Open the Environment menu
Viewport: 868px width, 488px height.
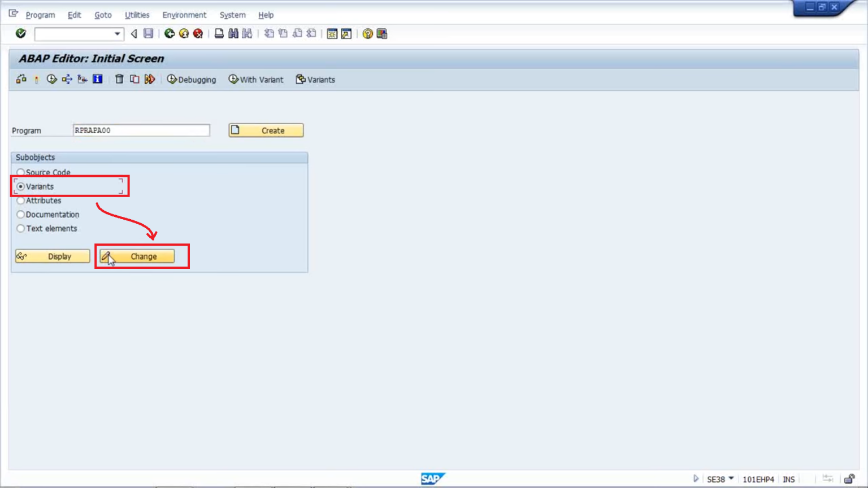click(184, 15)
